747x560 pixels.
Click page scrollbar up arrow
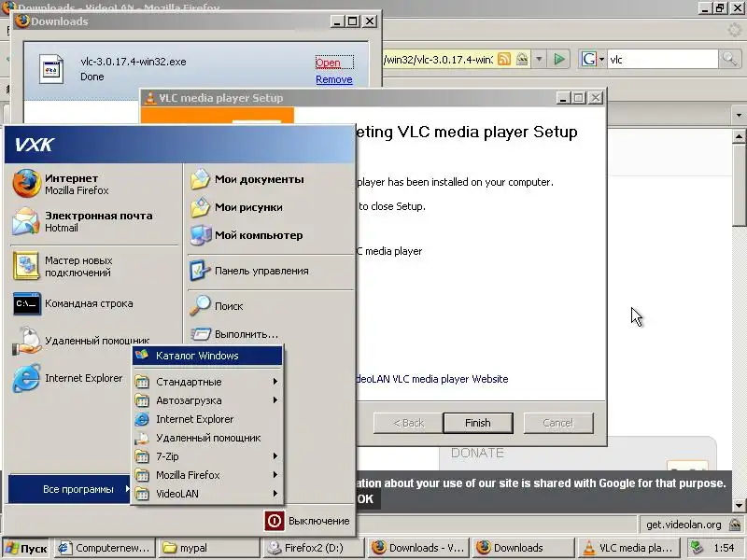[x=739, y=136]
